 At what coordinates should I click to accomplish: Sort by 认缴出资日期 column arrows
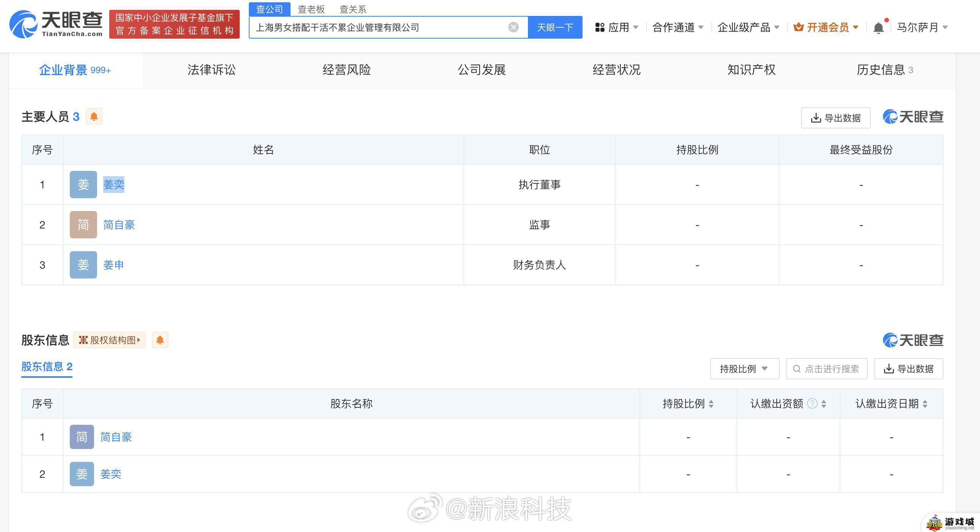tap(925, 404)
